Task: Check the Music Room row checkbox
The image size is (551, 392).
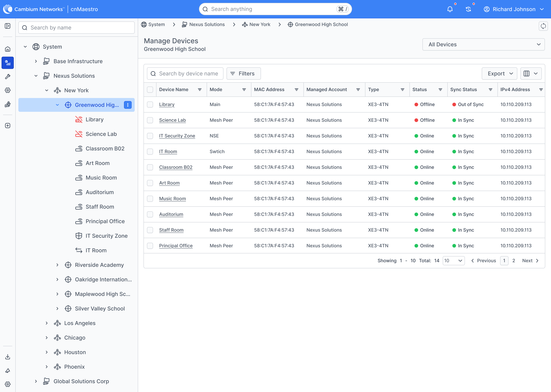Action: click(150, 199)
